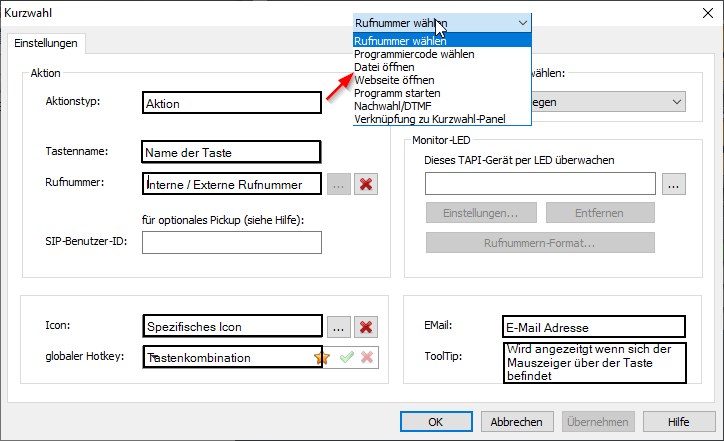Open the partially hidden dropdown on the right
The image size is (724, 441).
coord(677,101)
